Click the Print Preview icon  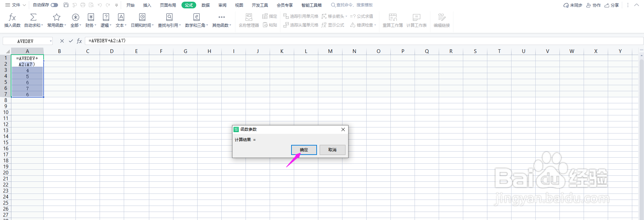(x=91, y=5)
